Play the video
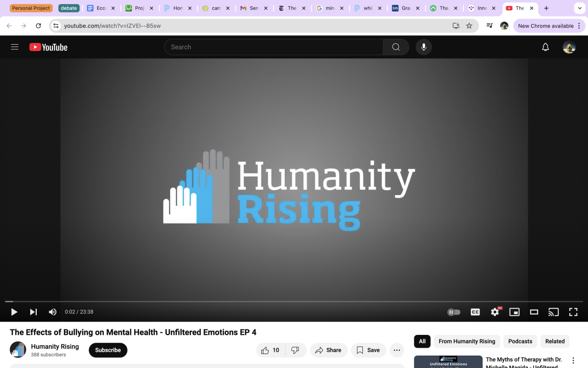This screenshot has height=368, width=588. (x=14, y=312)
